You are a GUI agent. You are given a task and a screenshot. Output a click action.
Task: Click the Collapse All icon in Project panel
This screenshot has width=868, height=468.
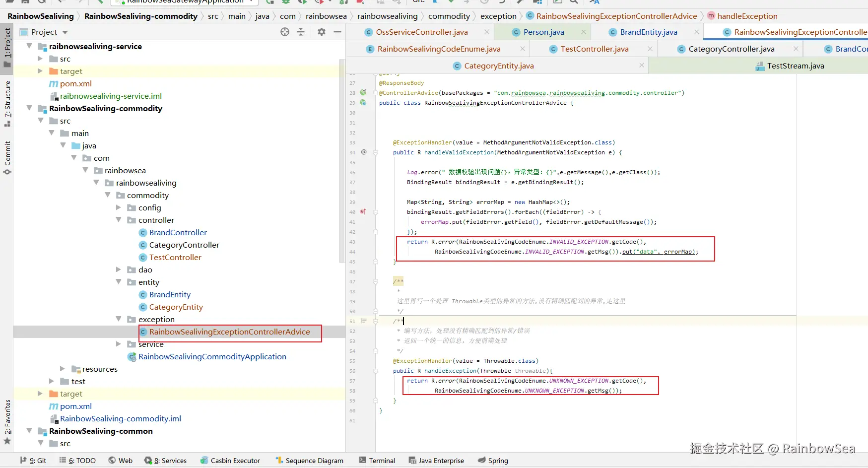[x=301, y=32]
